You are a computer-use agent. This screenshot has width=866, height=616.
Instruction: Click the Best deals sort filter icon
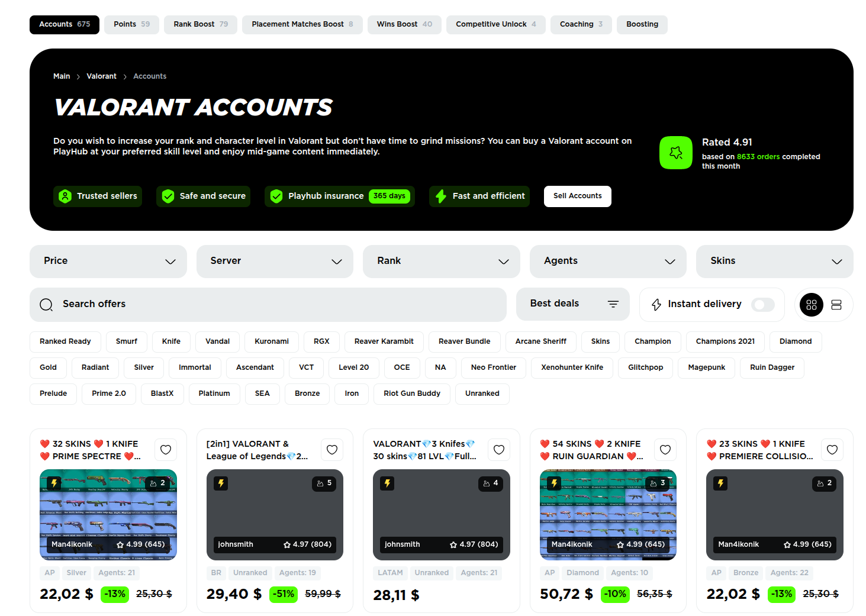[613, 304]
